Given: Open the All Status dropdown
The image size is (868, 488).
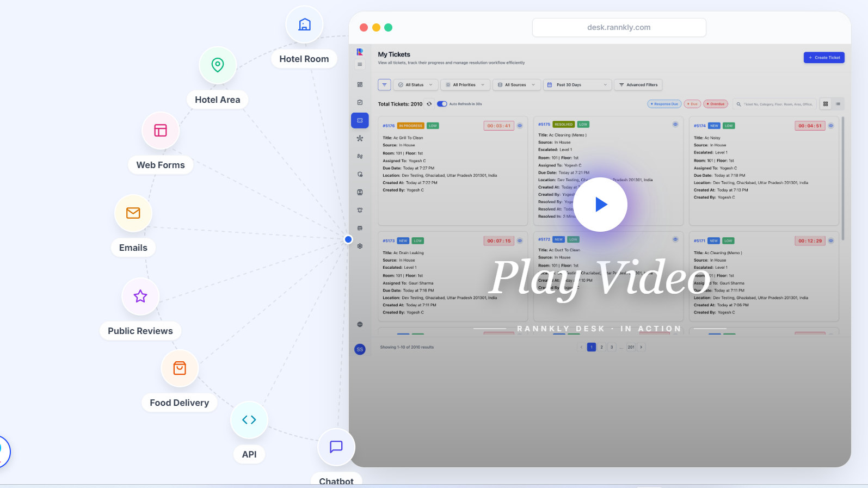Looking at the screenshot, I should tap(415, 85).
